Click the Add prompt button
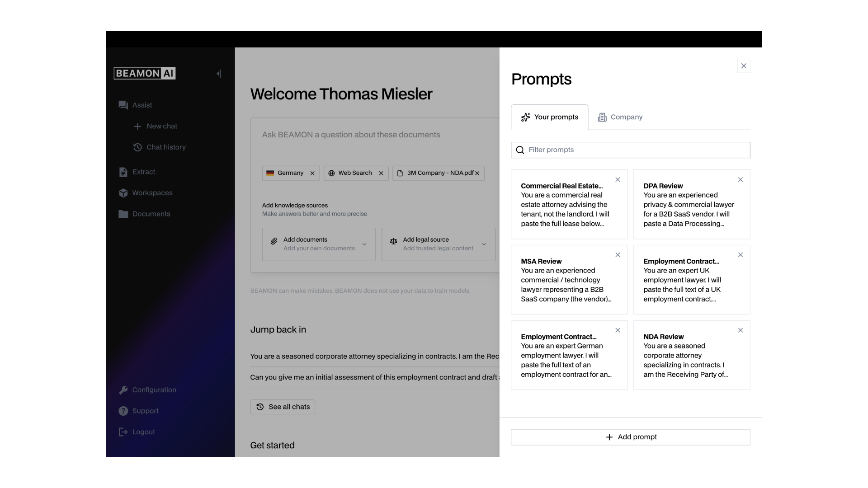Screen dimensions: 868x488 point(630,437)
